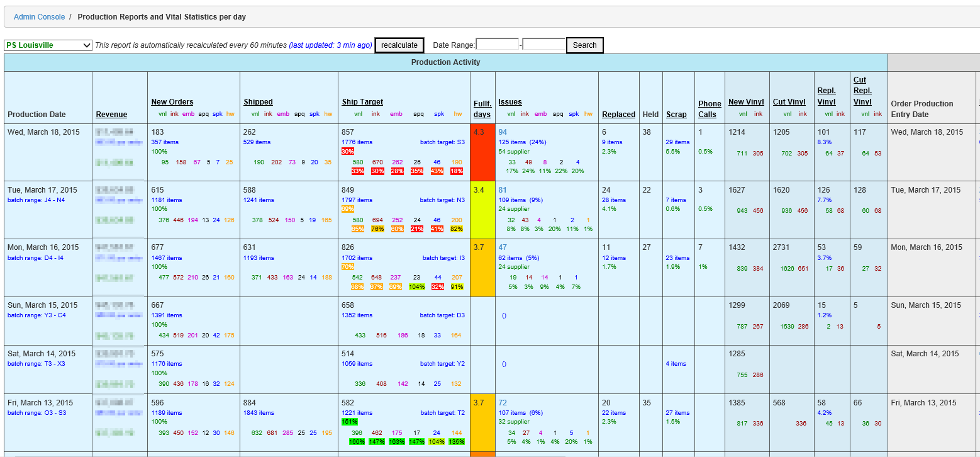Go to the Admin Console breadcrumb link
Image resolution: width=980 pixels, height=457 pixels.
(x=39, y=17)
